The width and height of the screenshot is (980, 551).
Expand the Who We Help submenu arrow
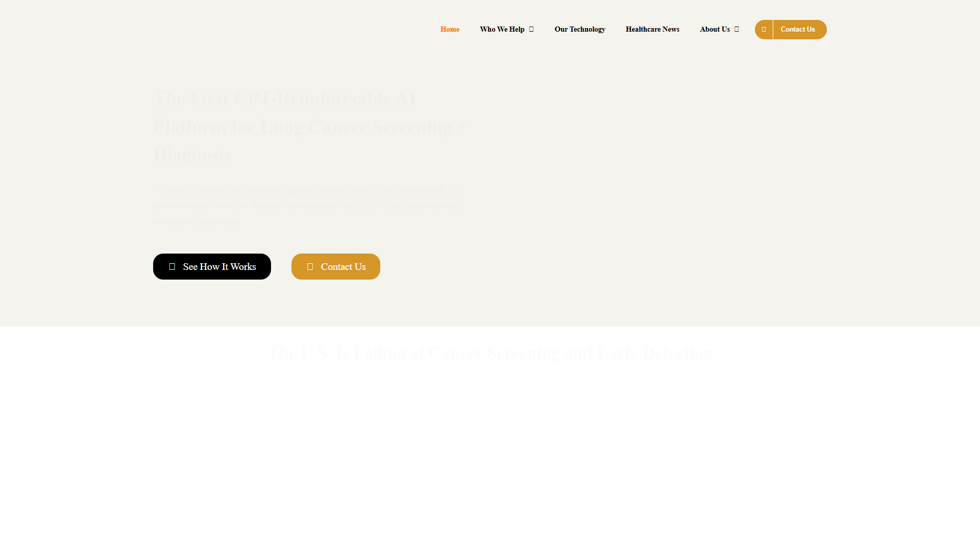coord(531,30)
